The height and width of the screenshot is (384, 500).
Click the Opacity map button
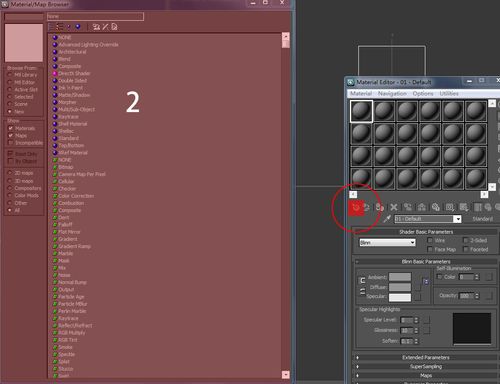[x=488, y=296]
